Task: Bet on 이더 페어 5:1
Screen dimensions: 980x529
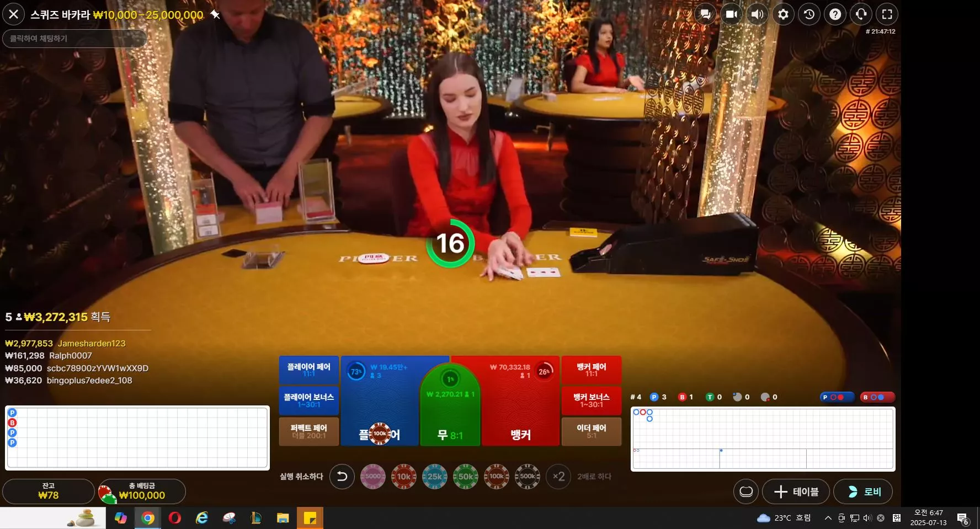Action: click(x=591, y=431)
